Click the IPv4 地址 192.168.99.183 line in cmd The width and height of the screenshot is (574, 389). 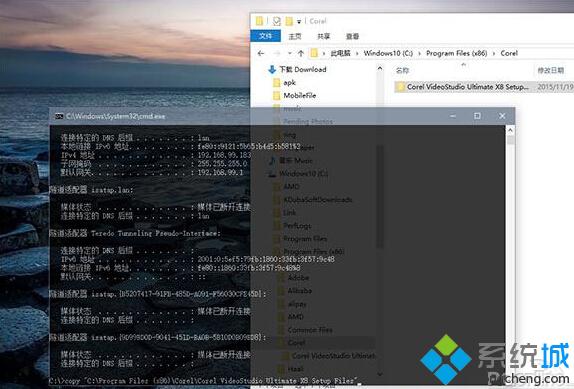click(x=156, y=155)
